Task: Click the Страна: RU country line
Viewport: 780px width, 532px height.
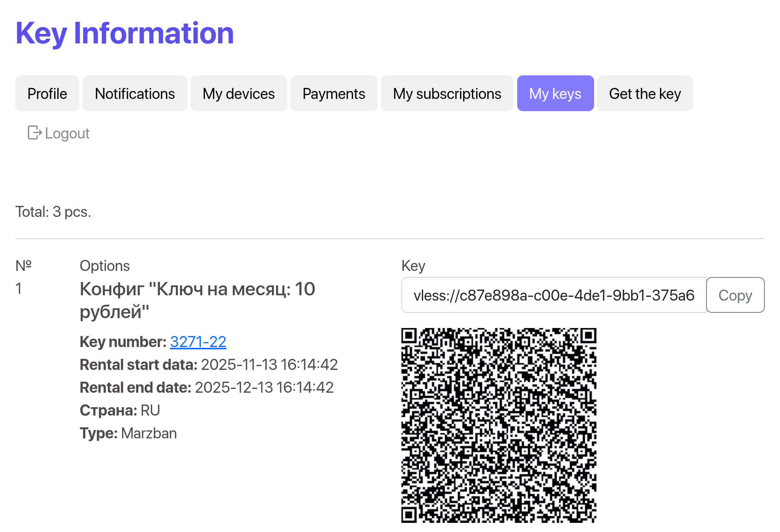Action: click(120, 410)
